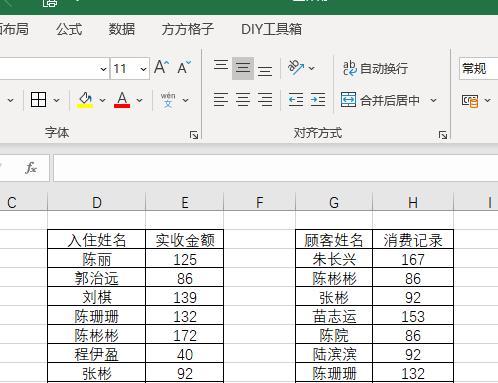Open the font color dropdown arrow
Screen dimensions: 498x383
(139, 100)
